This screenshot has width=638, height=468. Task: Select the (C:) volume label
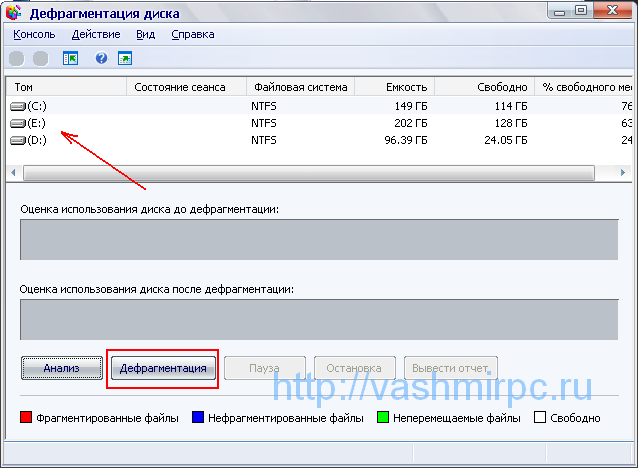[37, 107]
